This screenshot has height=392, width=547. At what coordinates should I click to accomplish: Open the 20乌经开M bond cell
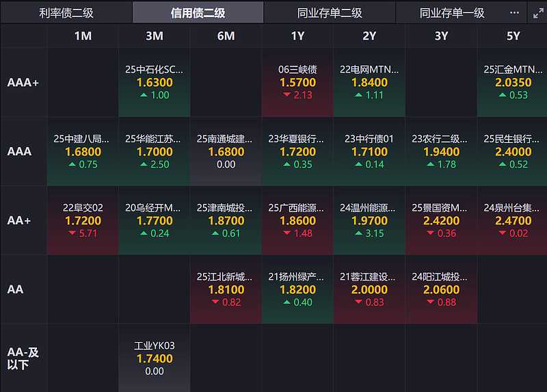[x=155, y=220]
